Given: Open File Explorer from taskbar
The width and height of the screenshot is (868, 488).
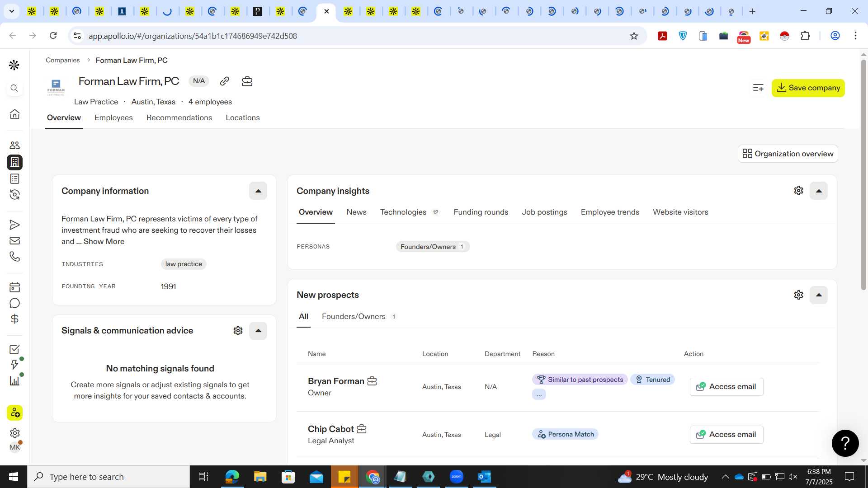Looking at the screenshot, I should tap(260, 477).
